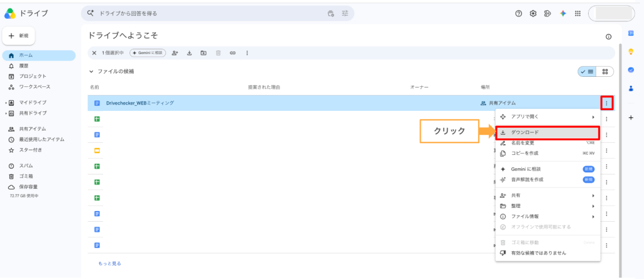Image resolution: width=644 pixels, height=279 pixels.
Task: Switch to list layout view
Action: click(x=587, y=71)
